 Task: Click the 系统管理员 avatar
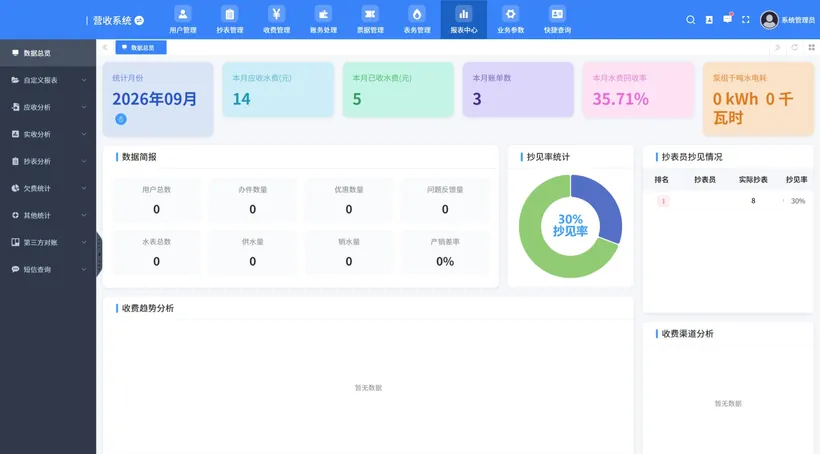(769, 20)
